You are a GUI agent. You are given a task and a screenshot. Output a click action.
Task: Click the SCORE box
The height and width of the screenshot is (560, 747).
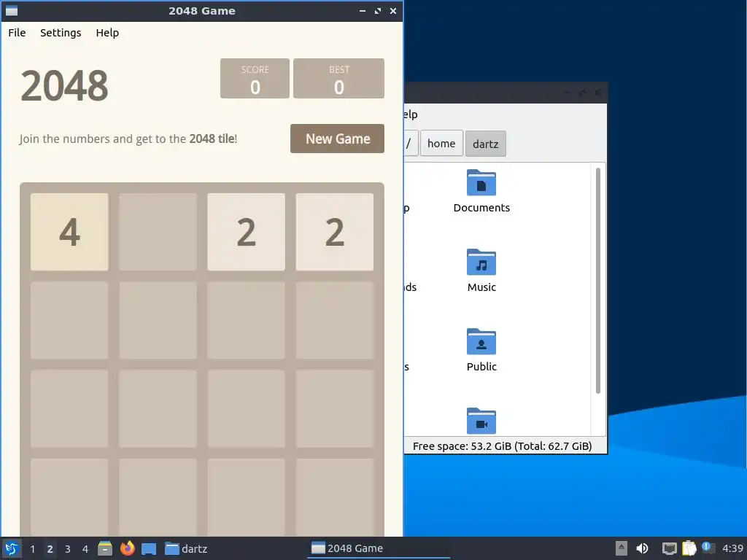coord(255,79)
